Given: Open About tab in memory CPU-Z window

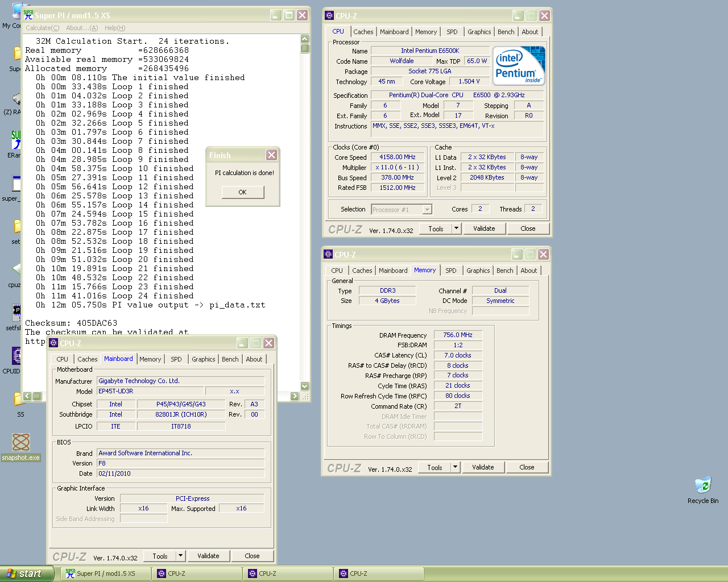Looking at the screenshot, I should pyautogui.click(x=528, y=271).
